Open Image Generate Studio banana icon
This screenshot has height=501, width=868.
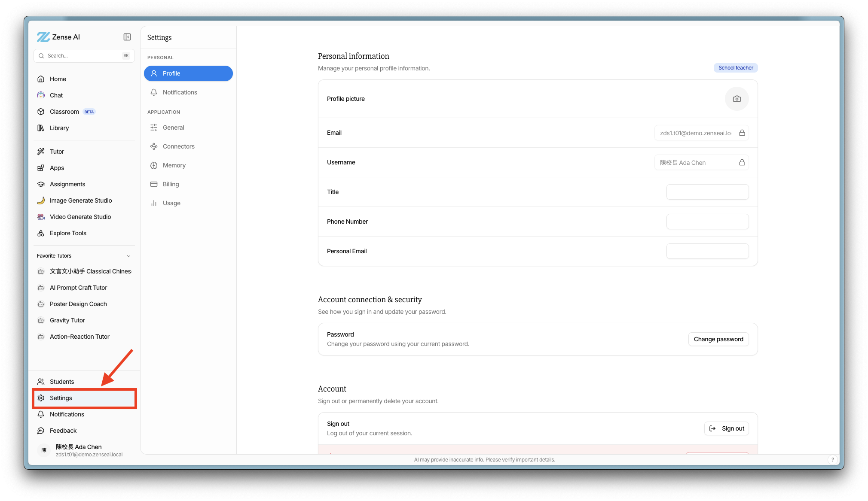[x=41, y=200]
